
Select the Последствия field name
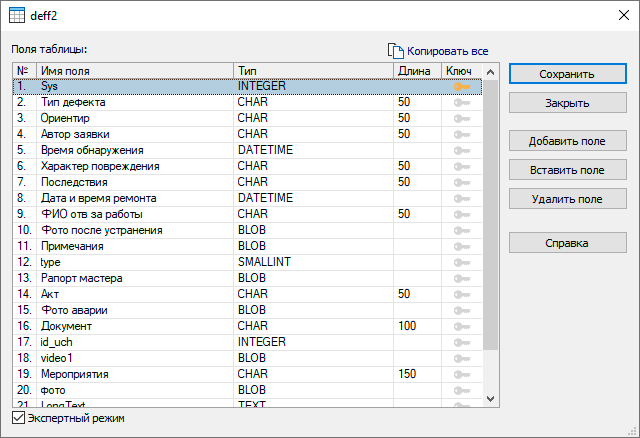[x=74, y=182]
